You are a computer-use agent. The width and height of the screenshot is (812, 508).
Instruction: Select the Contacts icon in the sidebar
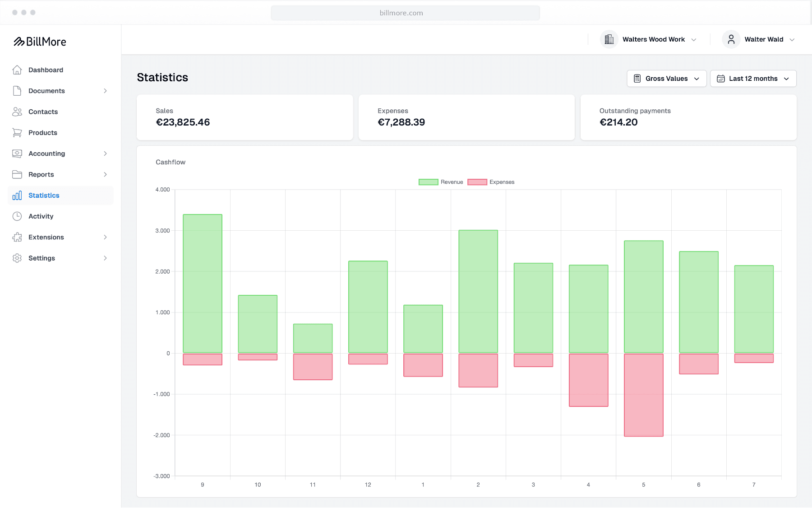(x=17, y=112)
